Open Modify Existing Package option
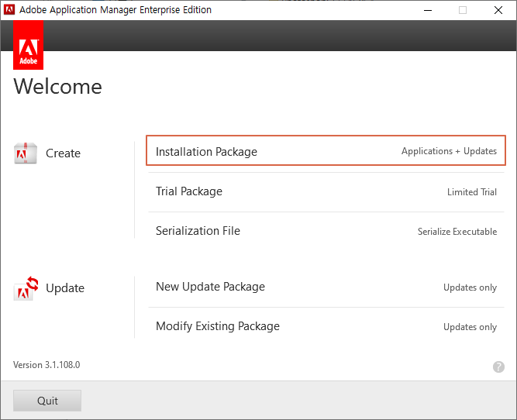The width and height of the screenshot is (517, 420). [326, 326]
